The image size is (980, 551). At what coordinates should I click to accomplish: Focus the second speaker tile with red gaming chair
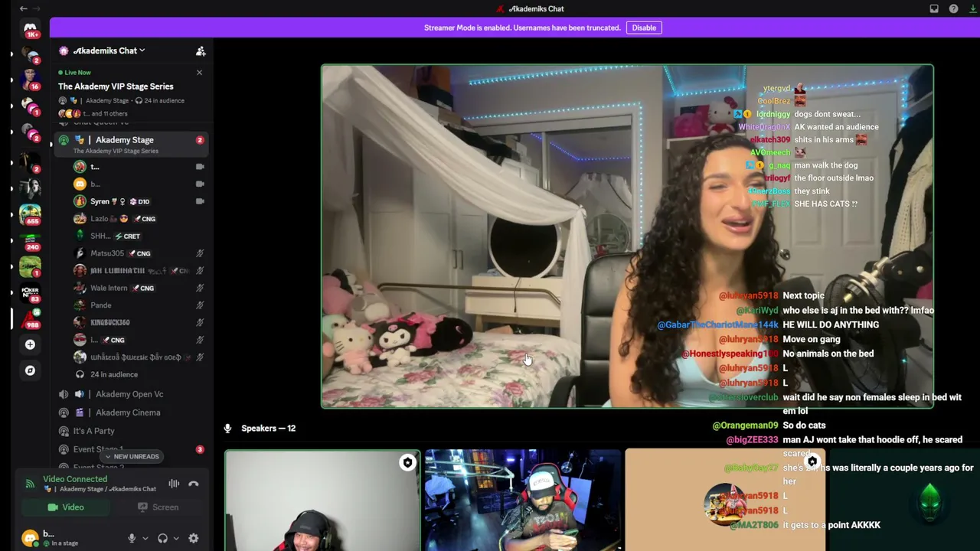(x=523, y=500)
